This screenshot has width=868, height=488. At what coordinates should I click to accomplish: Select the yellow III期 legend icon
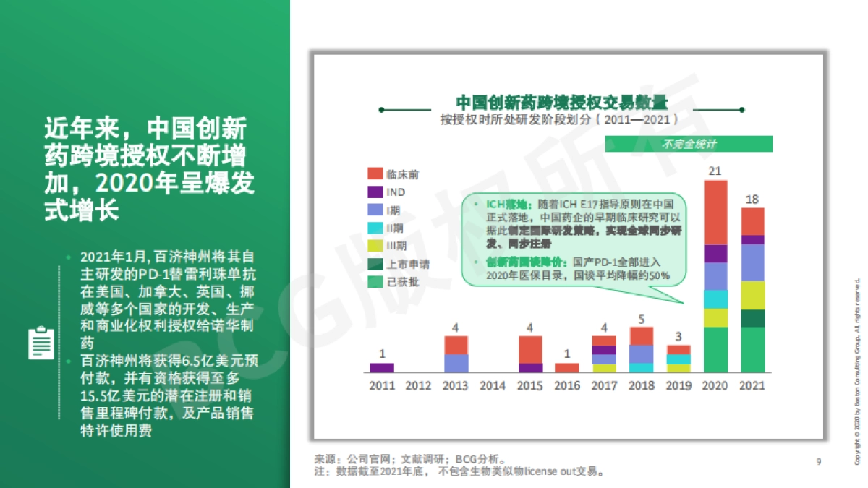374,247
